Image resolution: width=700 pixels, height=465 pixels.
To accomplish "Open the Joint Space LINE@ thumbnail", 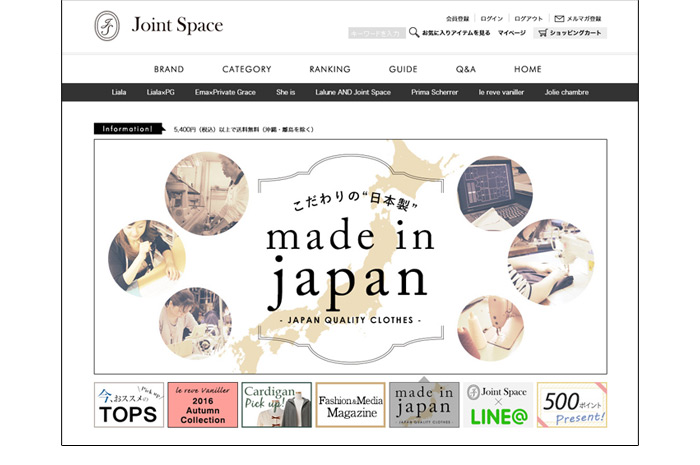I will tap(498, 405).
